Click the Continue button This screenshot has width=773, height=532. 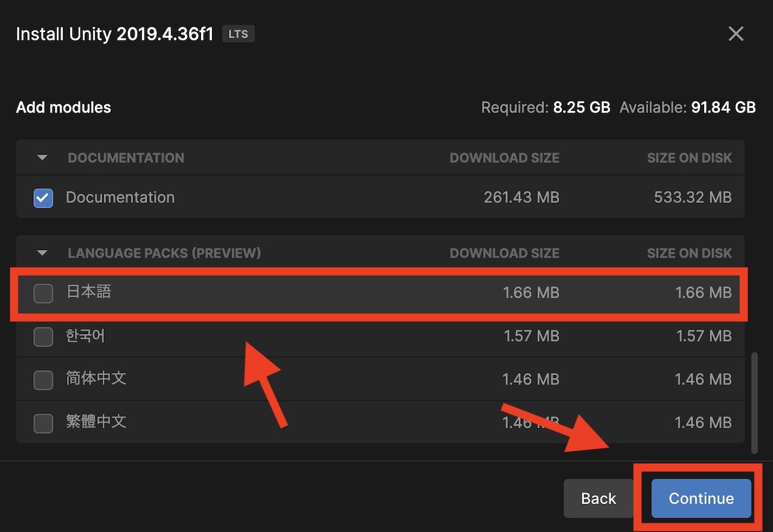(701, 498)
